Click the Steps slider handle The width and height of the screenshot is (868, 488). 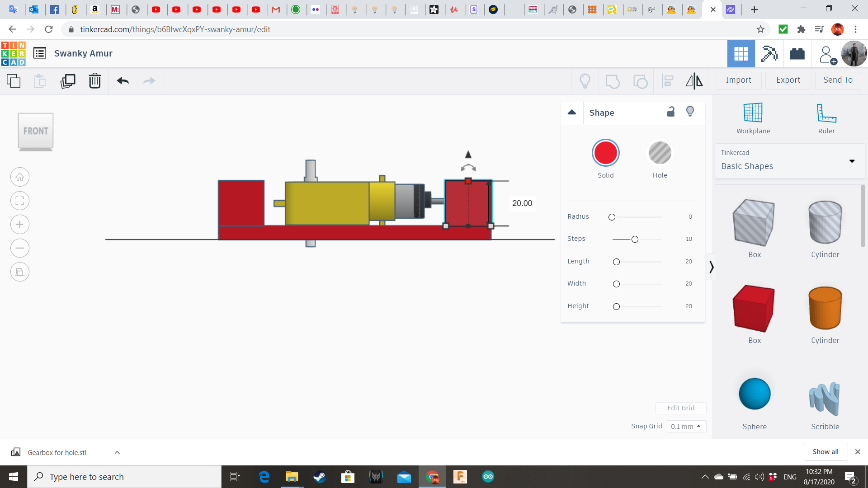click(635, 239)
